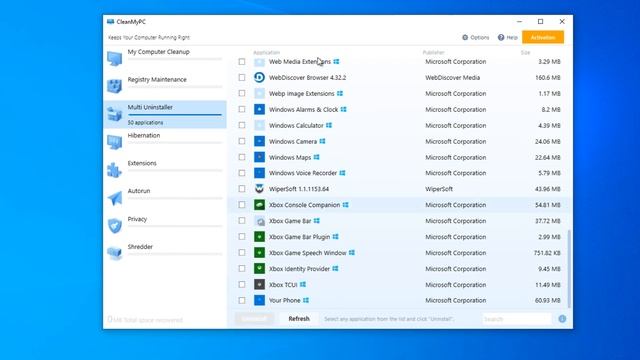Screen dimensions: 640x360
Task: Click the Privacy shield icon
Action: (115, 226)
